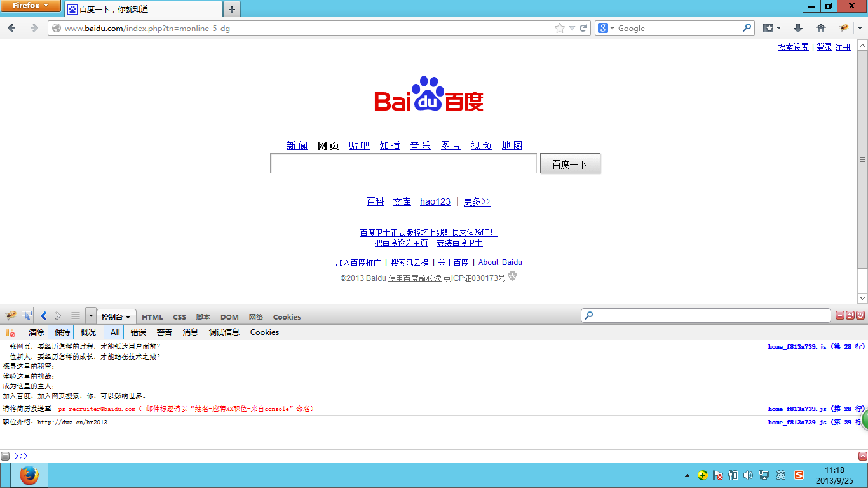The height and width of the screenshot is (488, 868).
Task: Click the 百度一下 search button
Action: click(x=570, y=164)
